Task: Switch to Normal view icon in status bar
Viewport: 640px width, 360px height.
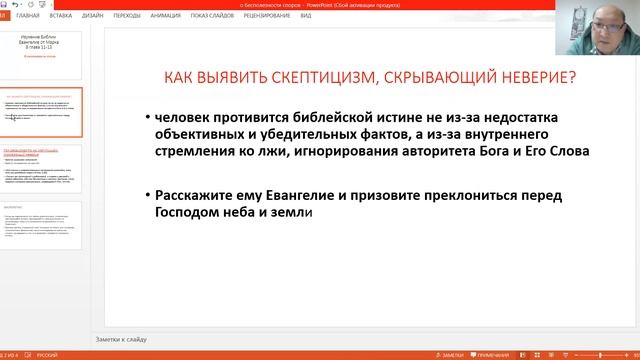Action: pos(523,355)
